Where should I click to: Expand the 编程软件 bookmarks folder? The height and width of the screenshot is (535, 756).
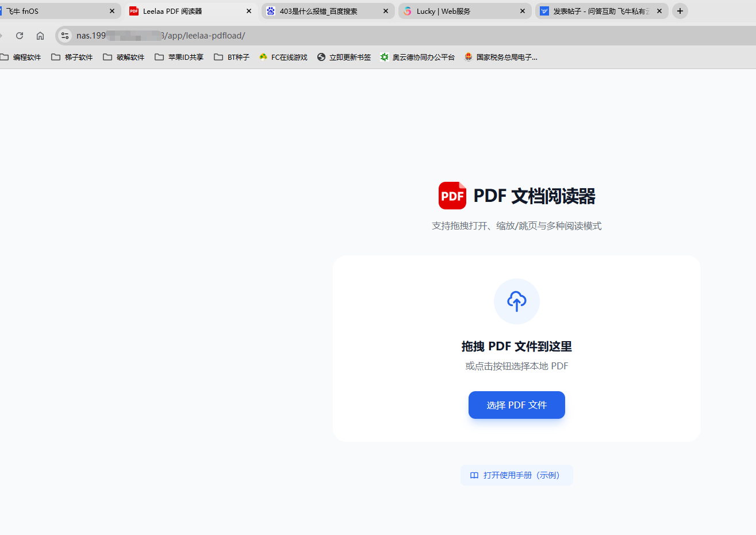click(x=21, y=57)
